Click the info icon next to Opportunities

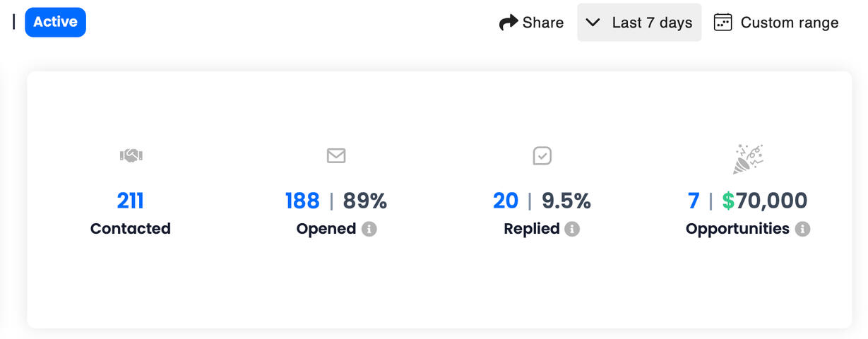tap(802, 229)
